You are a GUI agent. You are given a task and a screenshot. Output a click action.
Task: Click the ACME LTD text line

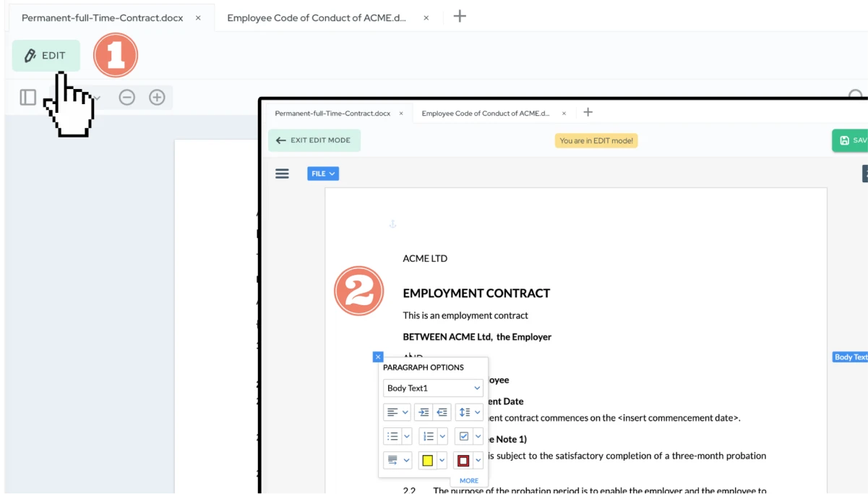[425, 258]
